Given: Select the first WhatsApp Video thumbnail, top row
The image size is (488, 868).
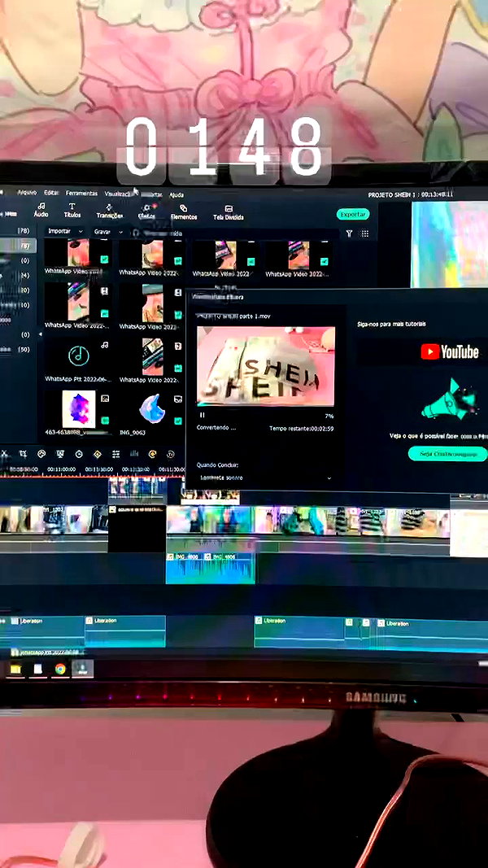Looking at the screenshot, I should coord(78,253).
